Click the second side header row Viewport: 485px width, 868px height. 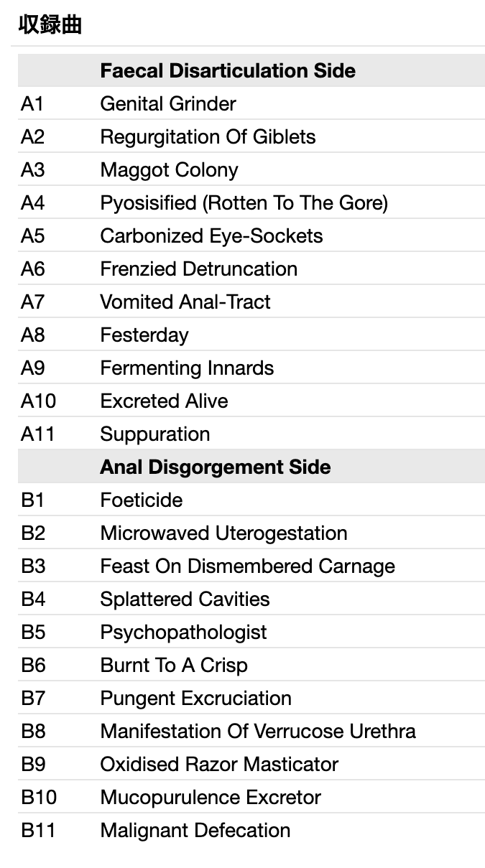(x=216, y=467)
